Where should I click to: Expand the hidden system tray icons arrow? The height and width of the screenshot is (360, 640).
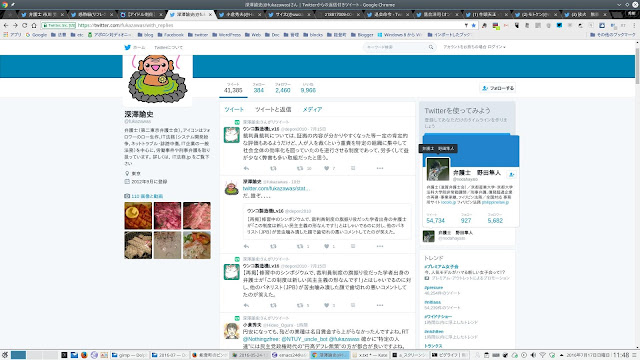(562, 355)
